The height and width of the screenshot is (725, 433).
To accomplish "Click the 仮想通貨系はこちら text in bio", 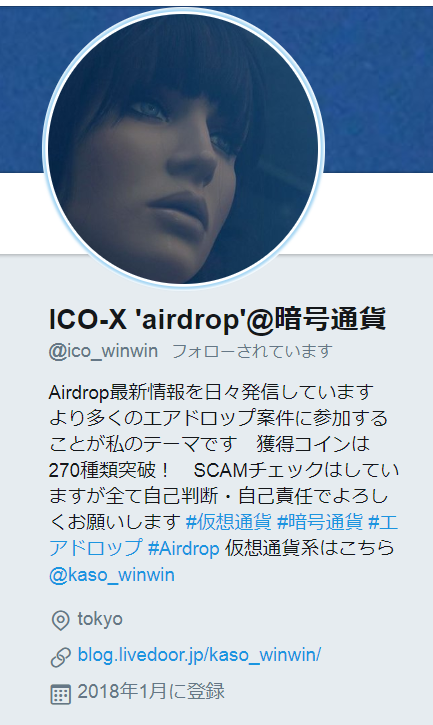I will tap(309, 548).
